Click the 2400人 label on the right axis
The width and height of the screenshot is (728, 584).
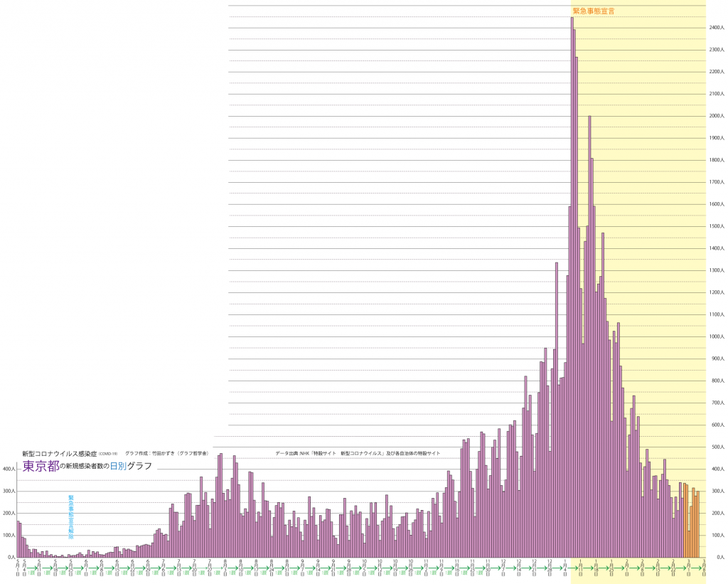click(x=715, y=28)
